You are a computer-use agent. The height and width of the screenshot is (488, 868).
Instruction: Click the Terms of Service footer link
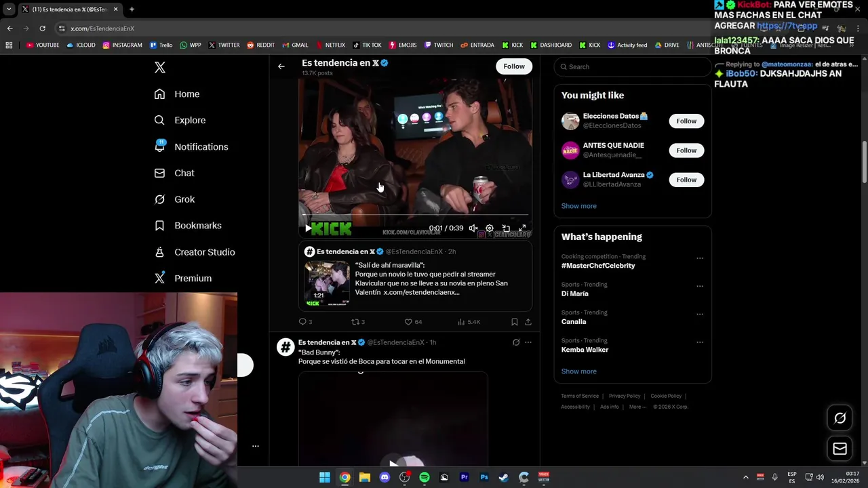580,396
